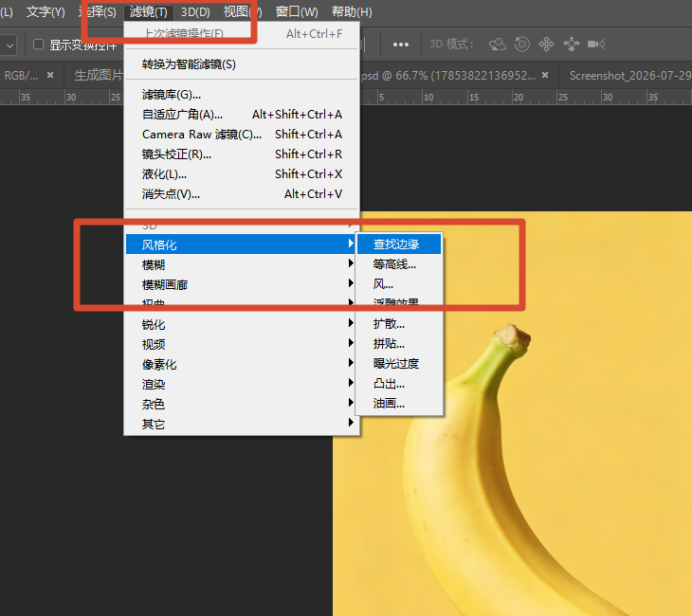This screenshot has height=616, width=692.
Task: Select 风... filter
Action: [399, 284]
